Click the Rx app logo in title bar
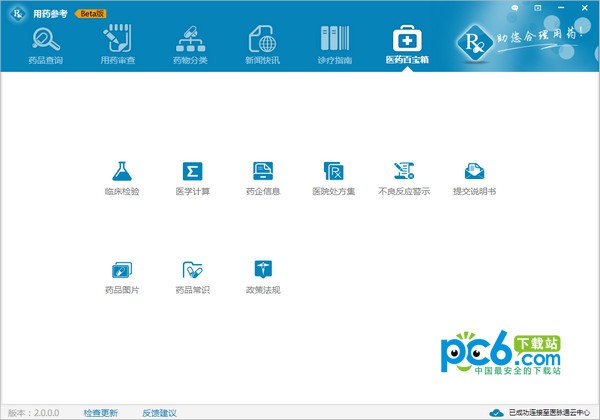Viewport: 600px width, 420px height. [x=18, y=14]
